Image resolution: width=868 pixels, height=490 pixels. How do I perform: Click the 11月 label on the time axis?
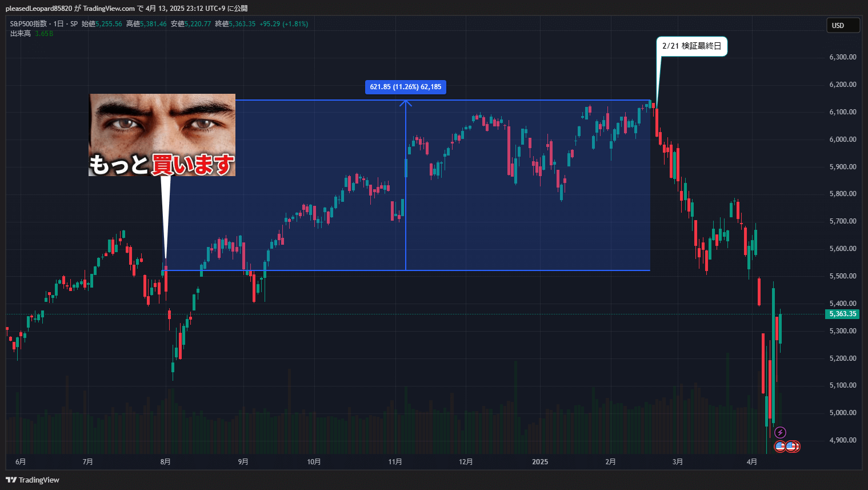click(395, 462)
